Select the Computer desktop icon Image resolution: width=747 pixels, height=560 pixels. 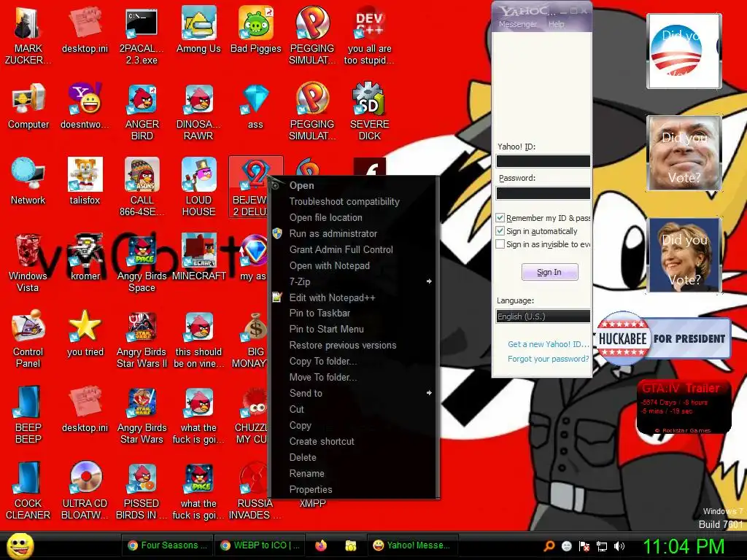28,106
